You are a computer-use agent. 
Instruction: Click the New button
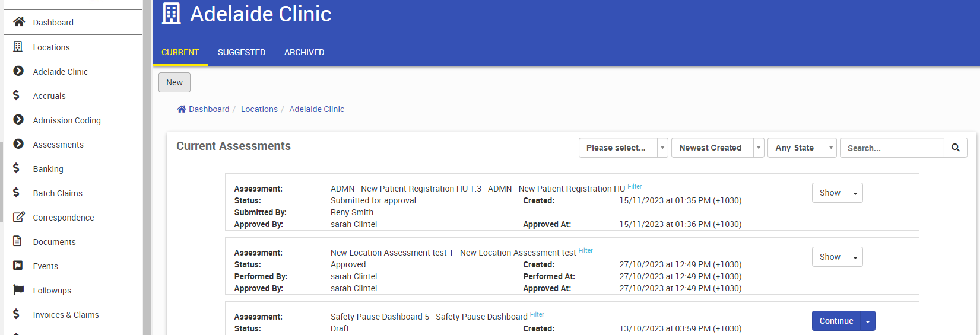point(175,82)
